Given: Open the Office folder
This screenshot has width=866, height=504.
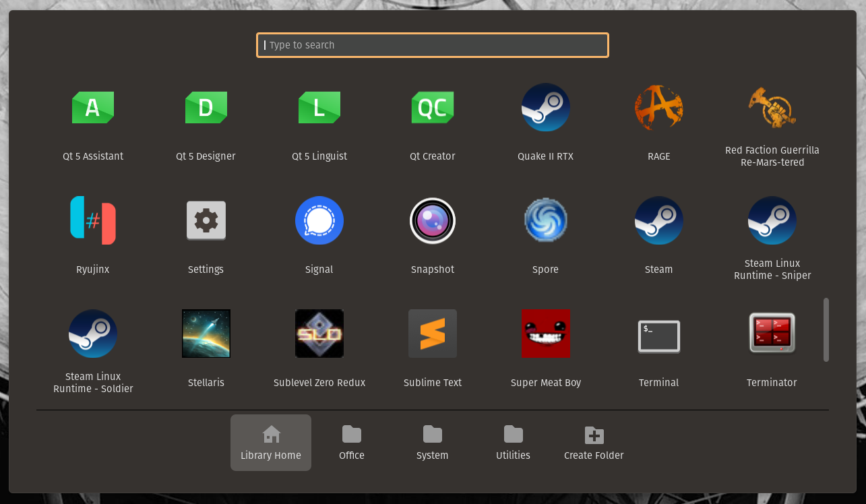Looking at the screenshot, I should [x=352, y=443].
